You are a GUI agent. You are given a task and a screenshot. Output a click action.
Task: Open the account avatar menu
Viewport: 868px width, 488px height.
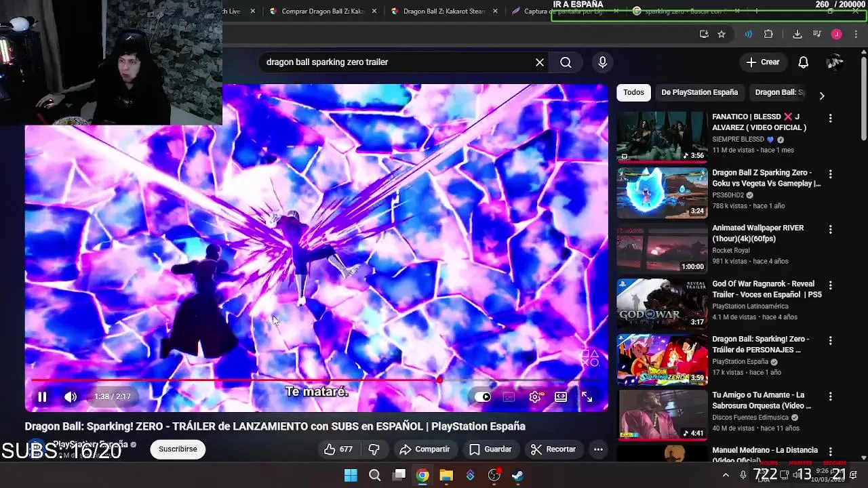click(835, 62)
